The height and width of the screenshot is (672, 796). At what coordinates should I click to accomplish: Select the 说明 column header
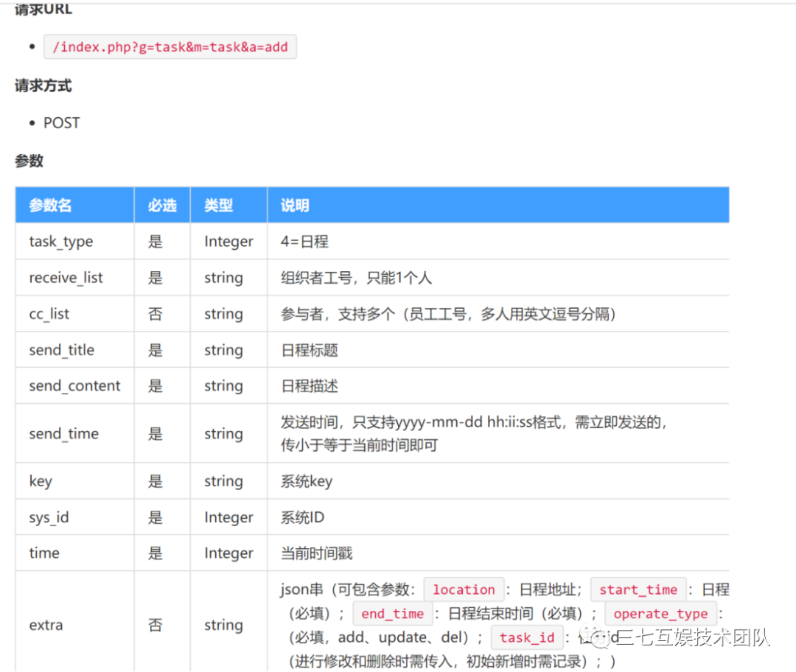point(295,205)
